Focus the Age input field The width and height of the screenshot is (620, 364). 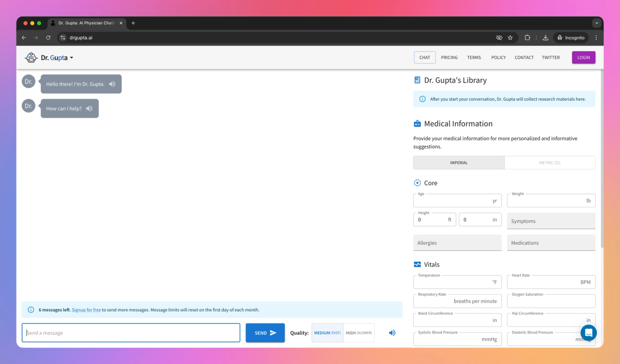457,200
